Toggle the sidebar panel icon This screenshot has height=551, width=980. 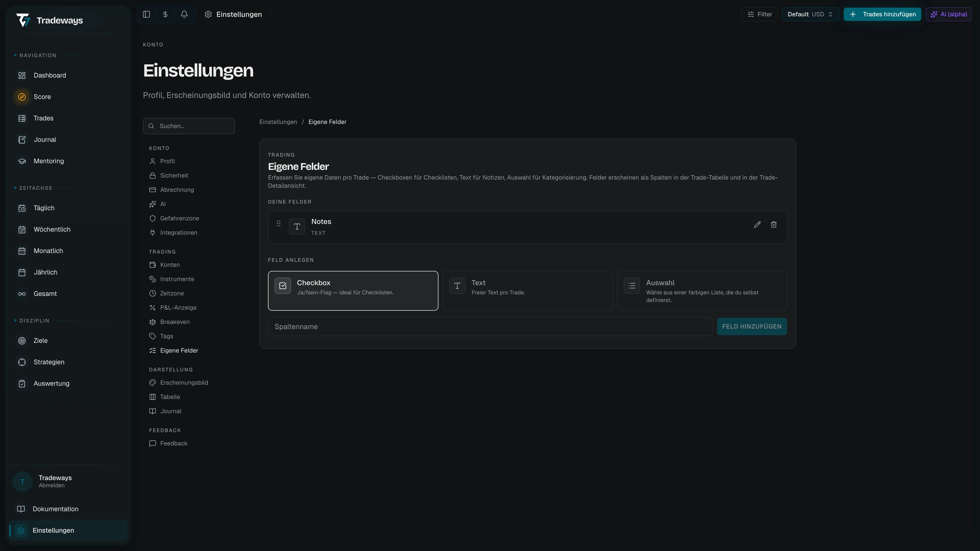[x=146, y=15]
